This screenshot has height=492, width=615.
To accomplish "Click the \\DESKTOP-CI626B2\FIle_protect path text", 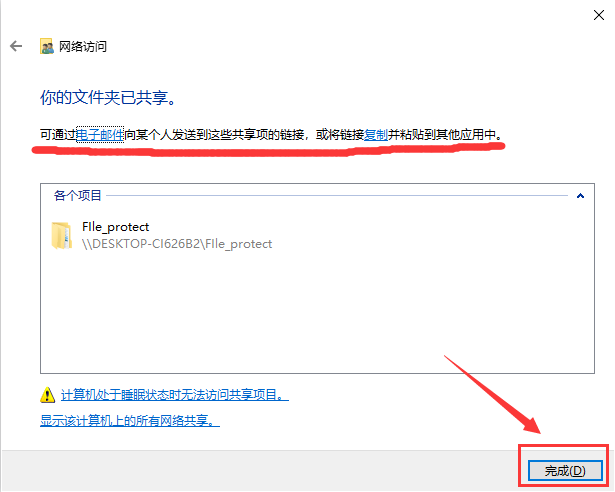I will 177,244.
